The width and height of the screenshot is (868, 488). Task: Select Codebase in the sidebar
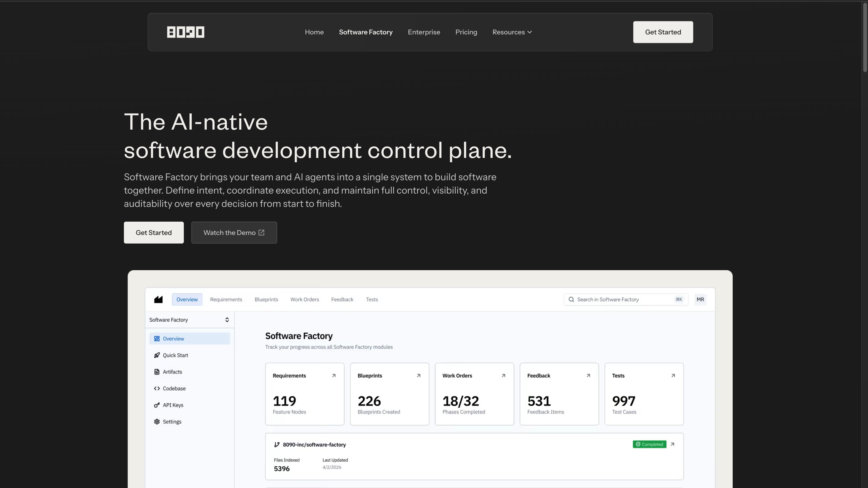coord(189,388)
